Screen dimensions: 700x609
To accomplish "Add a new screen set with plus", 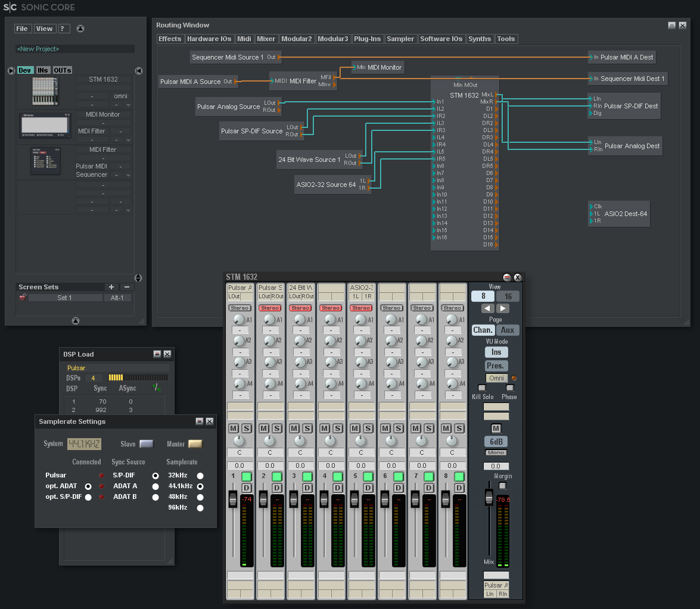I will point(111,287).
